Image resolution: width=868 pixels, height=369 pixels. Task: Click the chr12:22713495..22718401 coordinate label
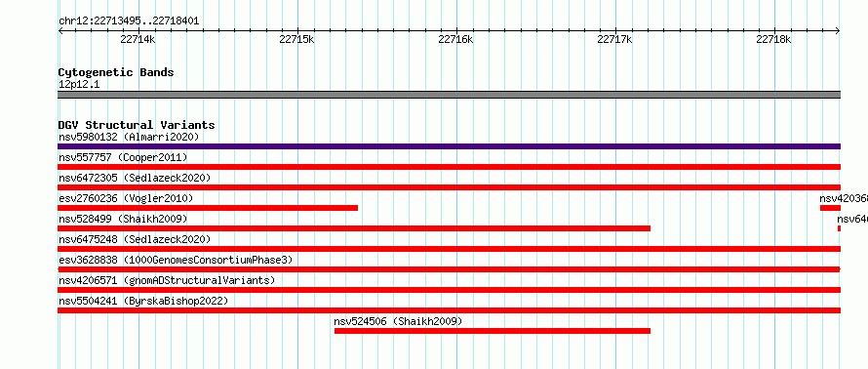click(129, 21)
